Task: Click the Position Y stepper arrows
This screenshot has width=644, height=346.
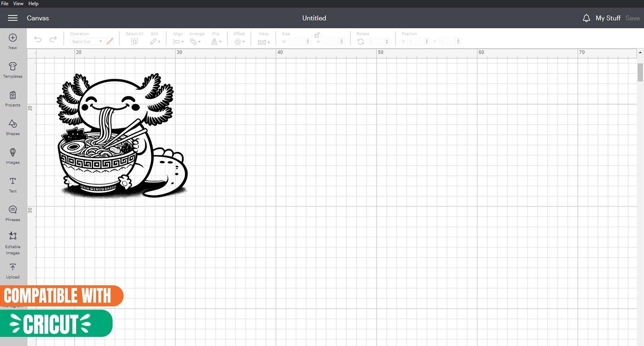Action: (x=458, y=41)
